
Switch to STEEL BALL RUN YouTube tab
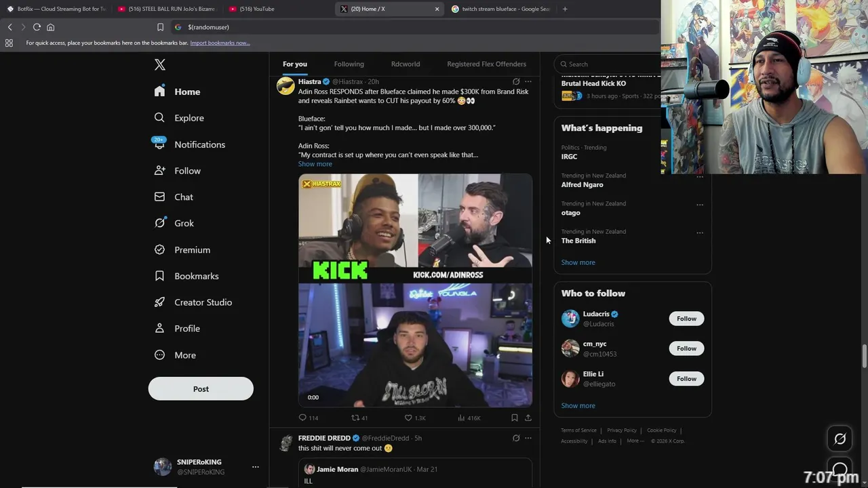click(x=167, y=9)
